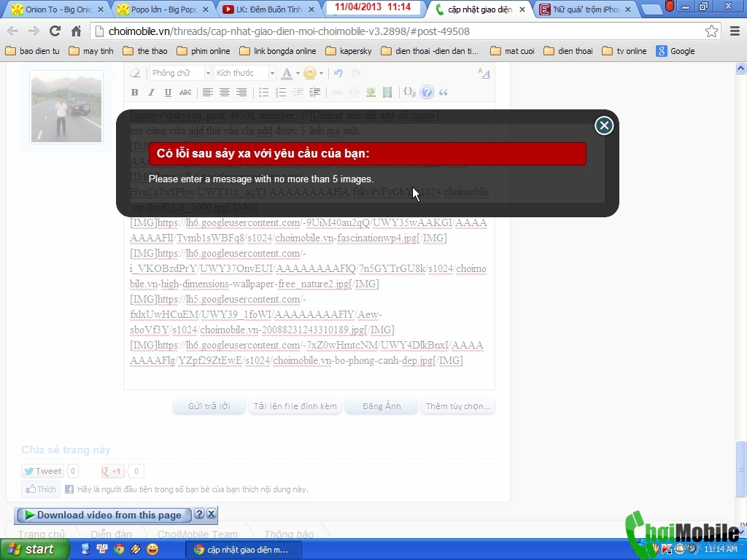Open the link bongda online bookmark folder

pos(278,51)
